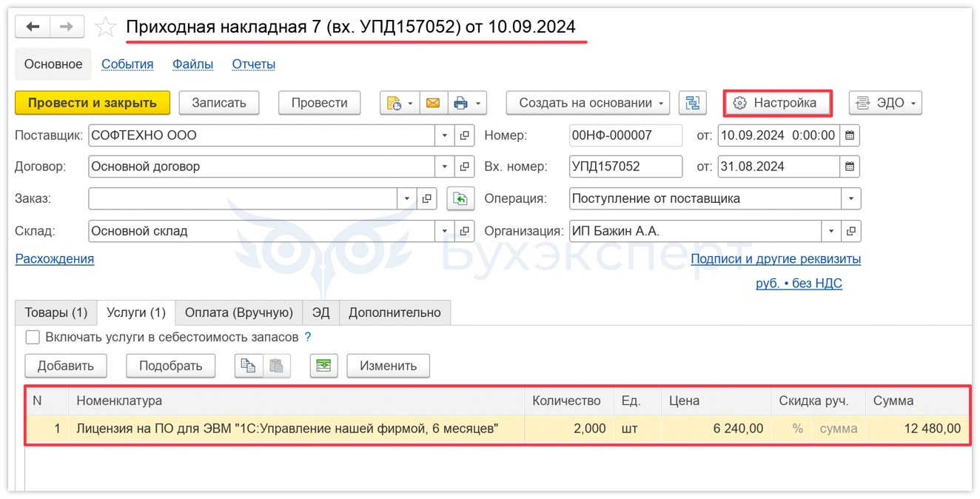Click the Вх. номер field УПД157052

point(626,167)
